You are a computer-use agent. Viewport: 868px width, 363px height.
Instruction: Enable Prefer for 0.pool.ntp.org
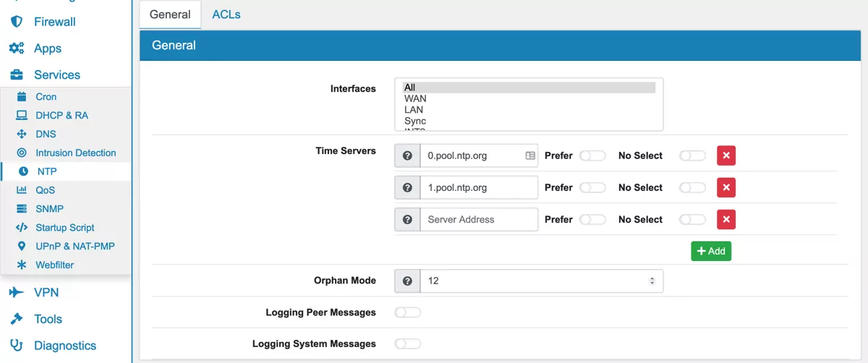pyautogui.click(x=592, y=155)
